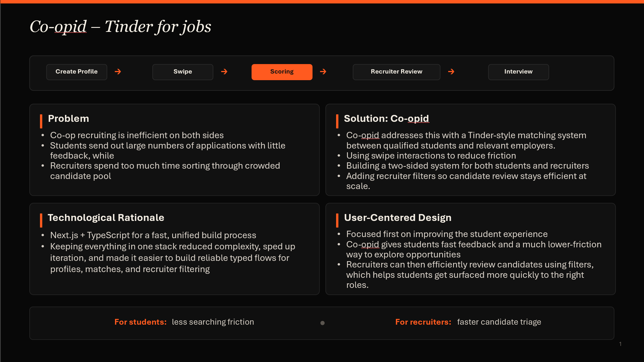
Task: Click the Problem heading
Action: [x=68, y=119]
